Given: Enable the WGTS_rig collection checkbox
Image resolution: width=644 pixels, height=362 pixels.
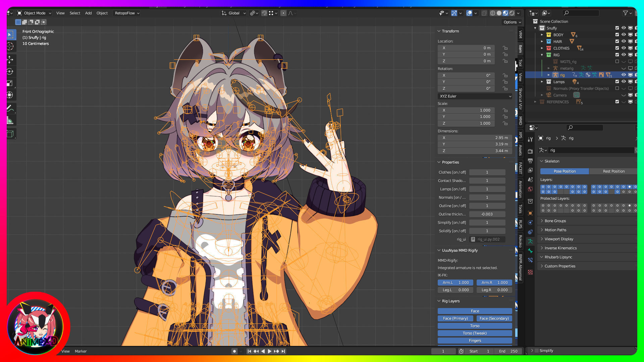Looking at the screenshot, I should pos(617,62).
